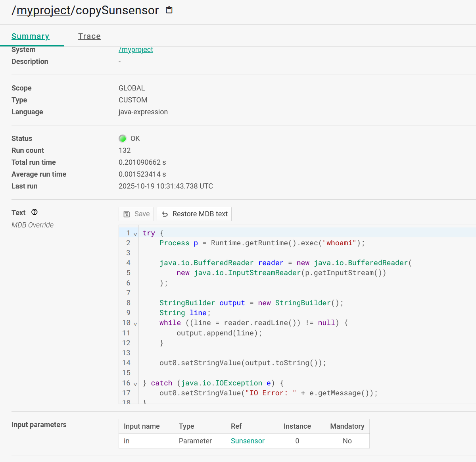Viewport: 476px width, 462px height.
Task: Click Restore MDB text
Action: pyautogui.click(x=194, y=214)
